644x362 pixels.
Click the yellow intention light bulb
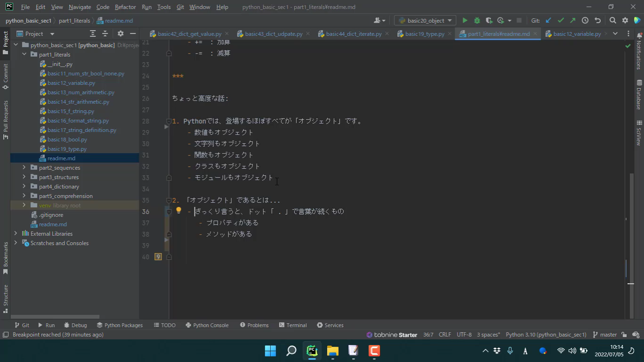point(178,211)
